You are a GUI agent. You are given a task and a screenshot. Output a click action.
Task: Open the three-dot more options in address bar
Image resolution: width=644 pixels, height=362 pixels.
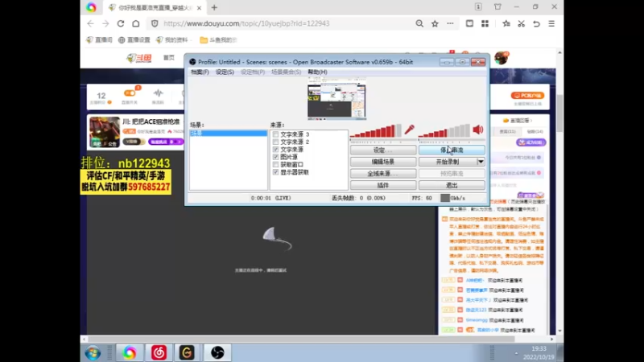pos(451,23)
